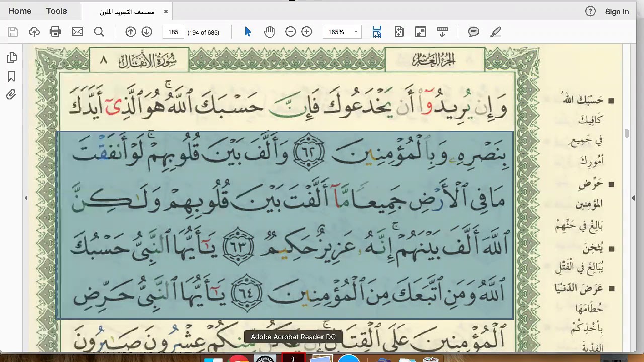This screenshot has height=362, width=644.
Task: Fit one full page icon
Action: 399,32
